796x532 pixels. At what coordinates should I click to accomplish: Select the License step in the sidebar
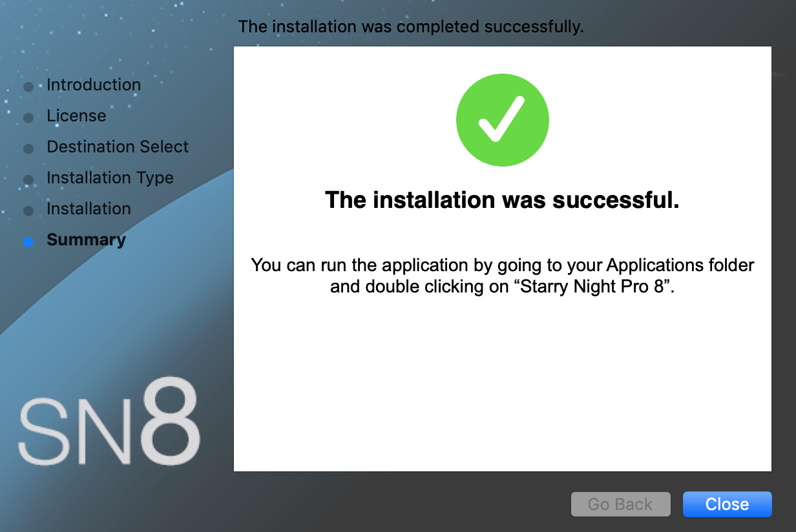pyautogui.click(x=76, y=116)
